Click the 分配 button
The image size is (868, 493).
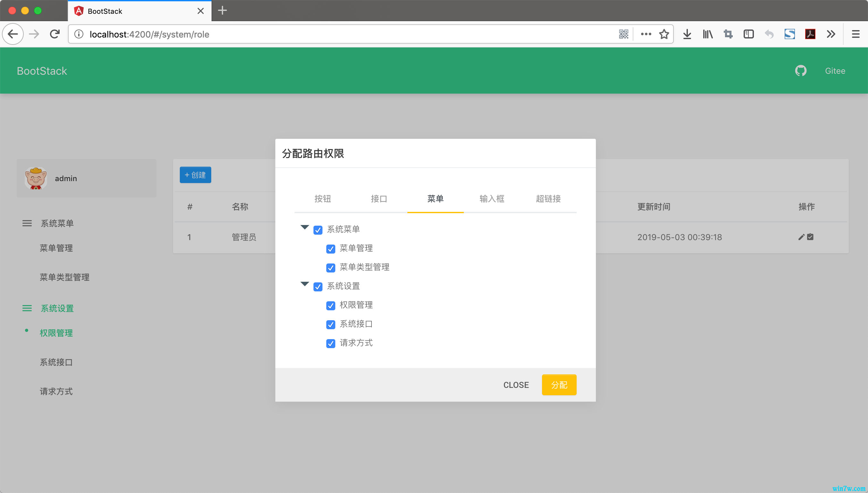(x=559, y=385)
